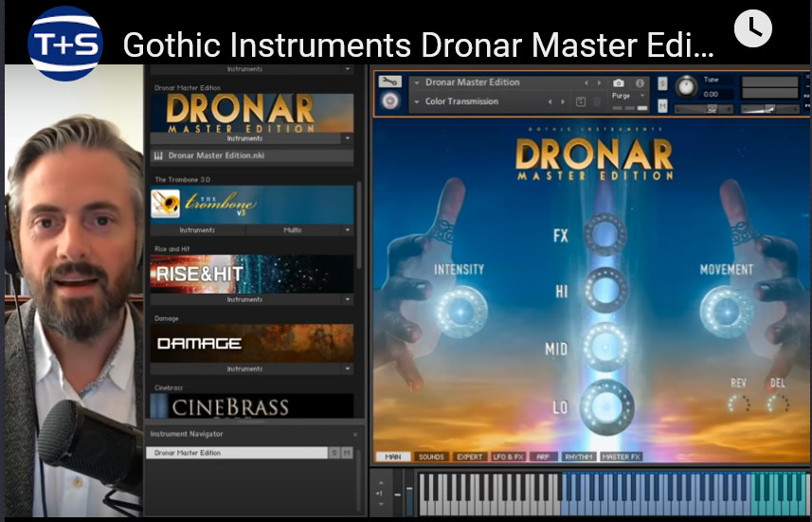This screenshot has width=812, height=522.
Task: Click the LO layer ring knob
Action: point(606,407)
